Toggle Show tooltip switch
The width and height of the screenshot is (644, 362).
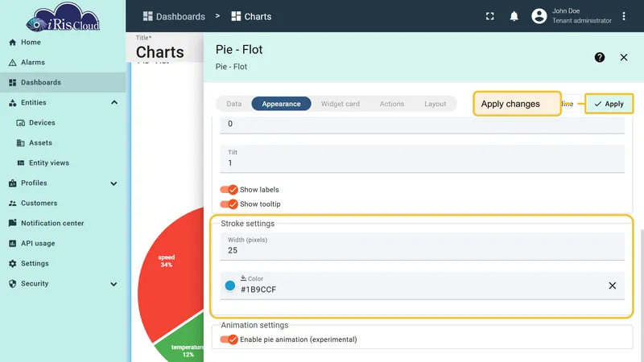(x=229, y=204)
